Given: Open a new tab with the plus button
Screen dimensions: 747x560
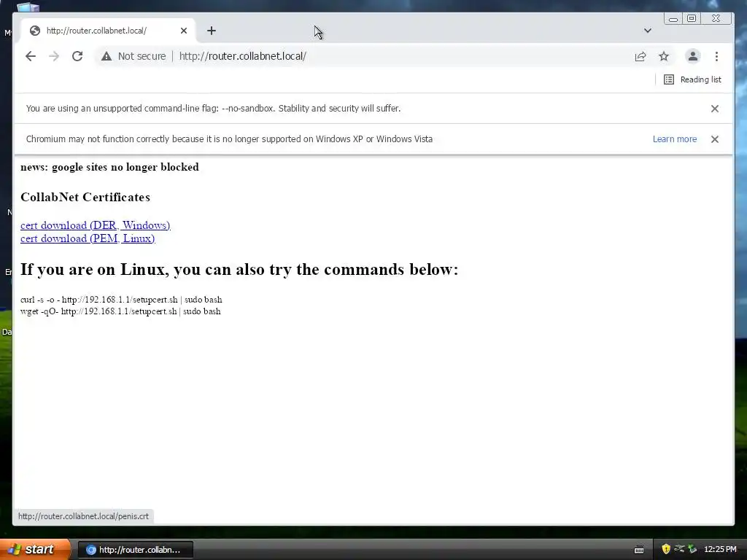Looking at the screenshot, I should 212,31.
